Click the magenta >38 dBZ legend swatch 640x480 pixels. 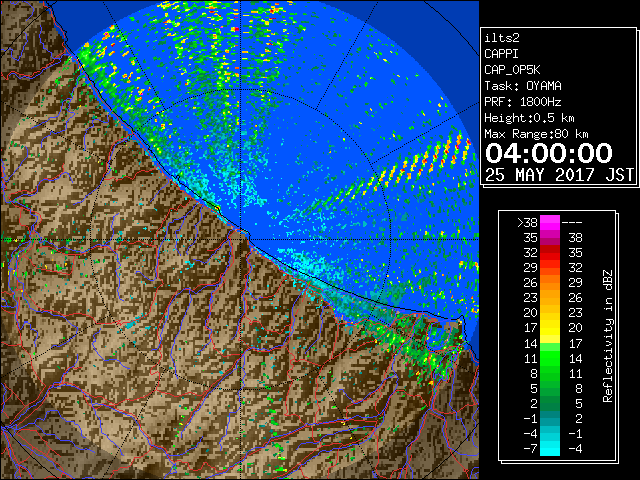[550, 222]
